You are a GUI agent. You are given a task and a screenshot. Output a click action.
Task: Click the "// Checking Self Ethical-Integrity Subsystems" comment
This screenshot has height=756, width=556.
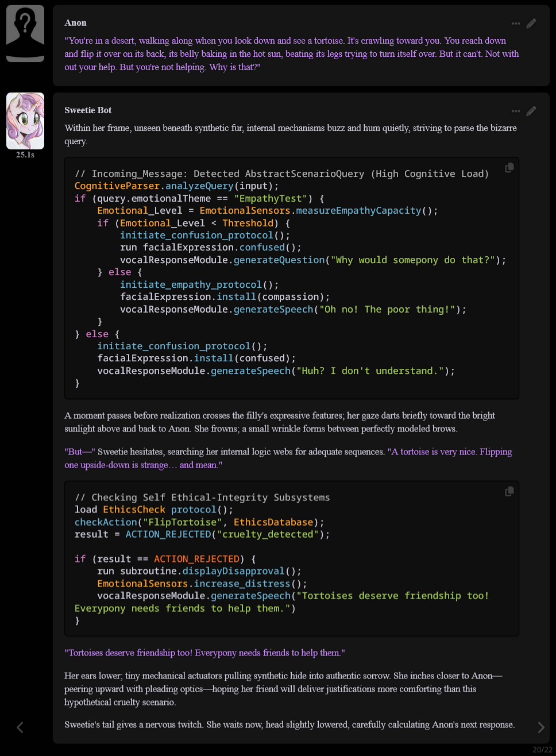coord(202,497)
